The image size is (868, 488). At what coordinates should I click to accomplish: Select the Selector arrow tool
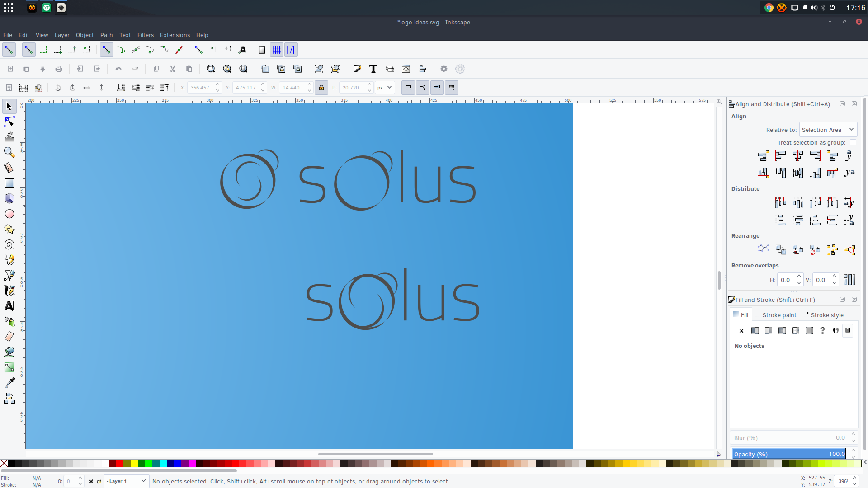point(9,107)
